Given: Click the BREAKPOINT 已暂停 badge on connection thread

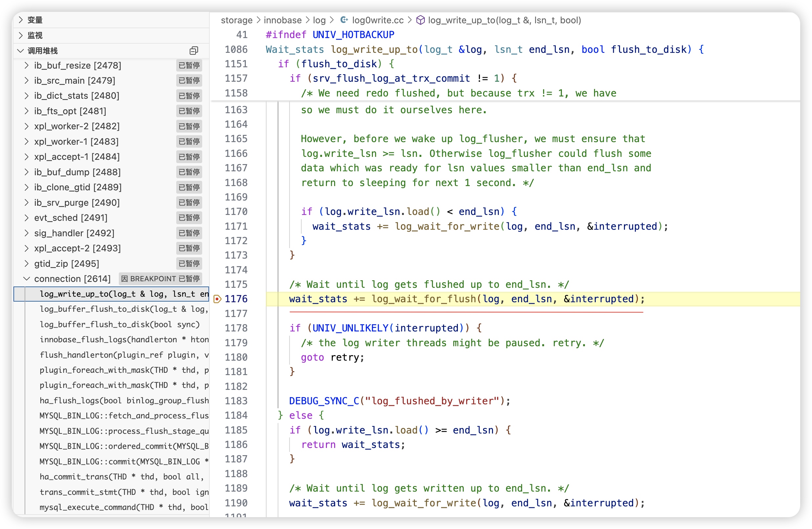Looking at the screenshot, I should click(x=160, y=279).
